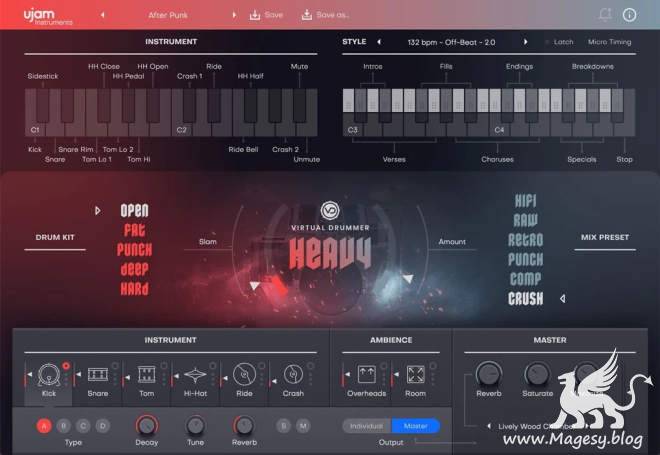This screenshot has height=455, width=660.
Task: Select the HiFi mix preset
Action: click(526, 201)
